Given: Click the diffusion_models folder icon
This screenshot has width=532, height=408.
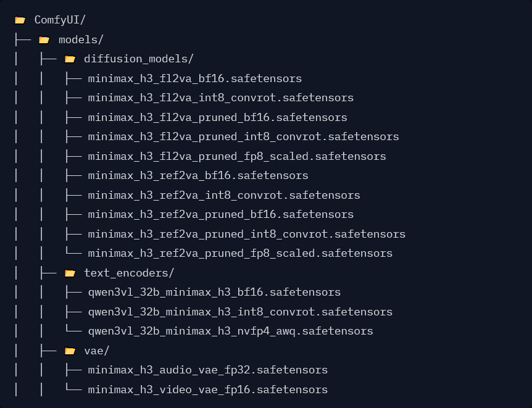Looking at the screenshot, I should tap(70, 59).
